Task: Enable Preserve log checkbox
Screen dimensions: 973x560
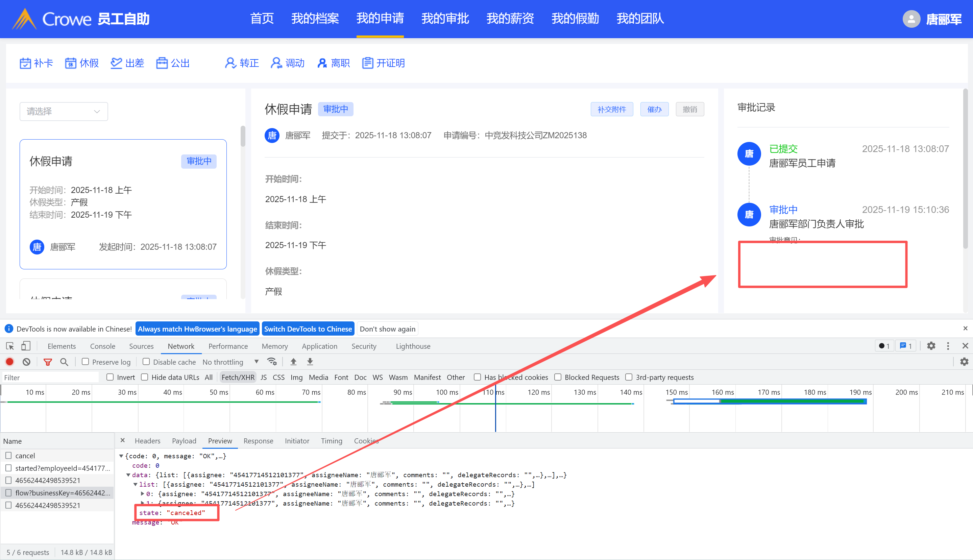Action: (x=86, y=362)
